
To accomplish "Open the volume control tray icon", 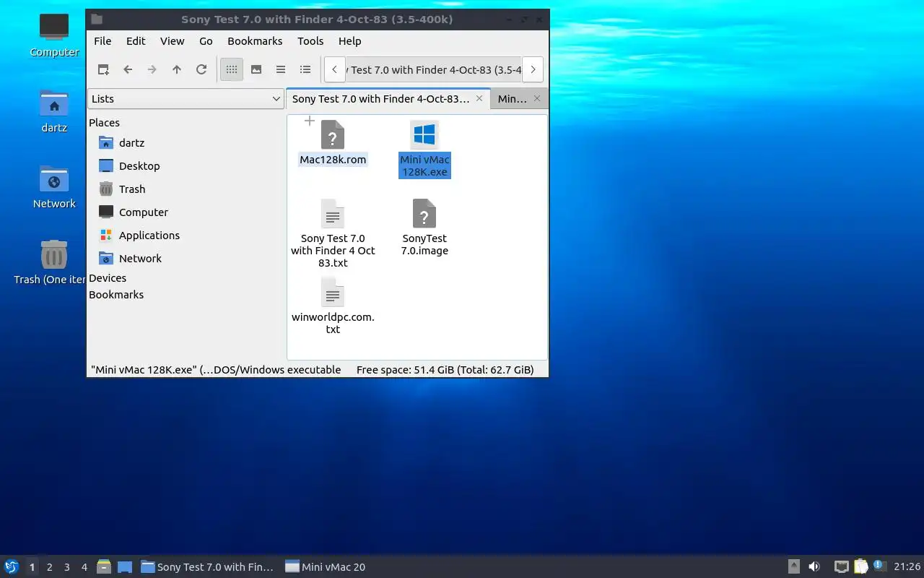I will tap(814, 567).
